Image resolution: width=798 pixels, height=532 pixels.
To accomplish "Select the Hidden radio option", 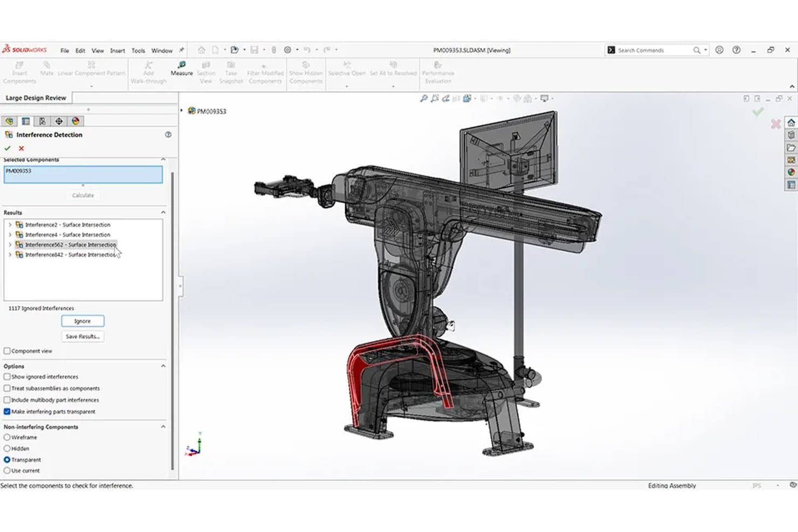I will tap(7, 448).
